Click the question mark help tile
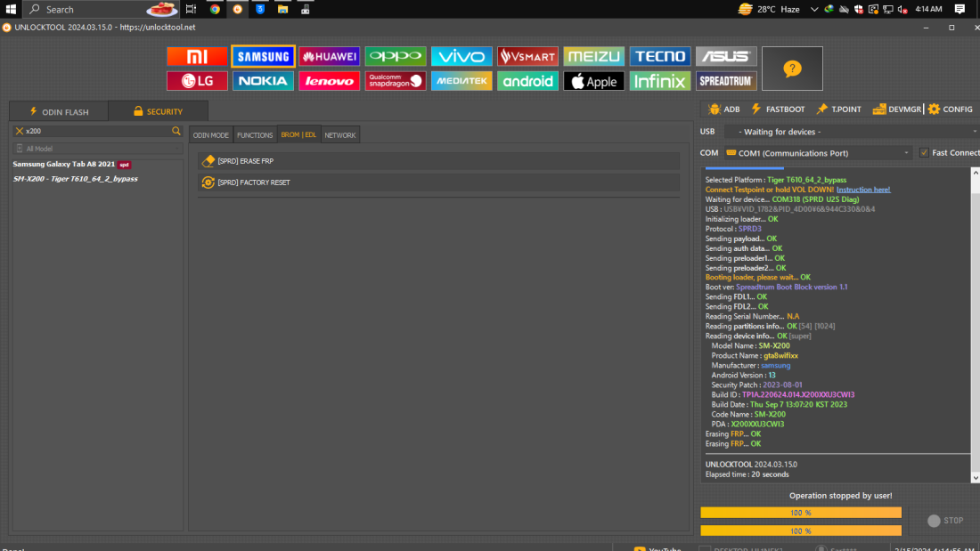 point(792,69)
